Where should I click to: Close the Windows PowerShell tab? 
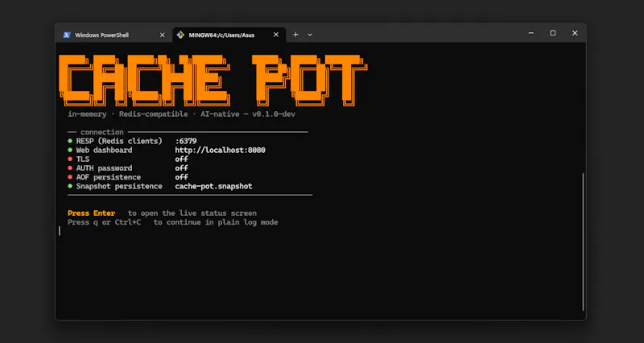[163, 35]
